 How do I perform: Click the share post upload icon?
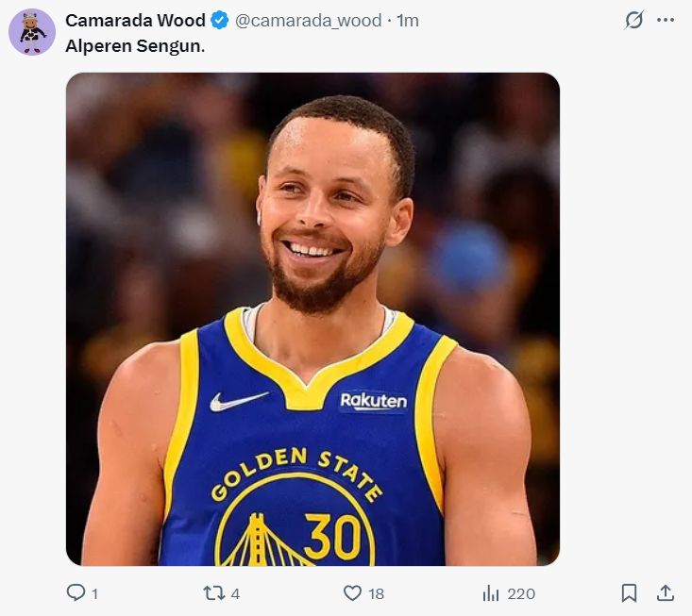pyautogui.click(x=666, y=592)
